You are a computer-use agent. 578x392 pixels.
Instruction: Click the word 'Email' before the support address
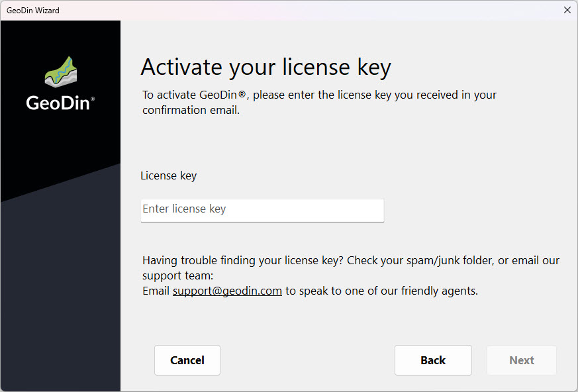[156, 291]
